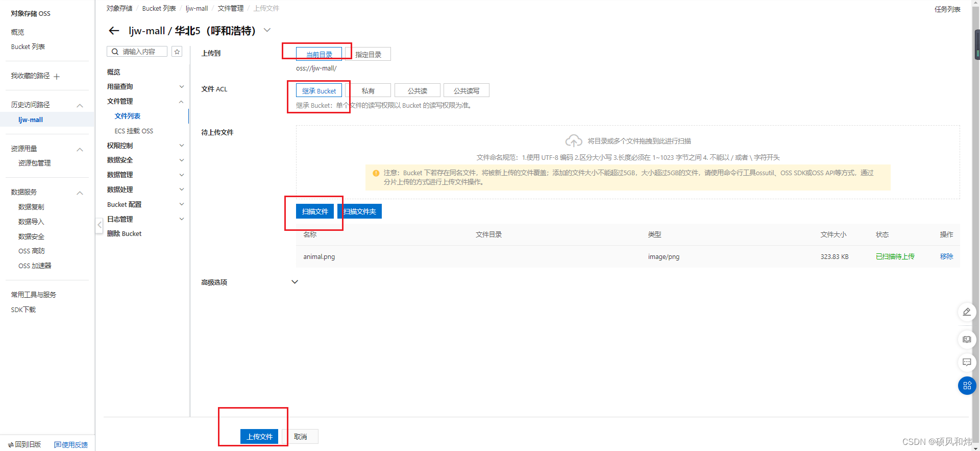Open ECS 挂载 OSS menu item
Image resolution: width=980 pixels, height=451 pixels.
click(x=134, y=131)
